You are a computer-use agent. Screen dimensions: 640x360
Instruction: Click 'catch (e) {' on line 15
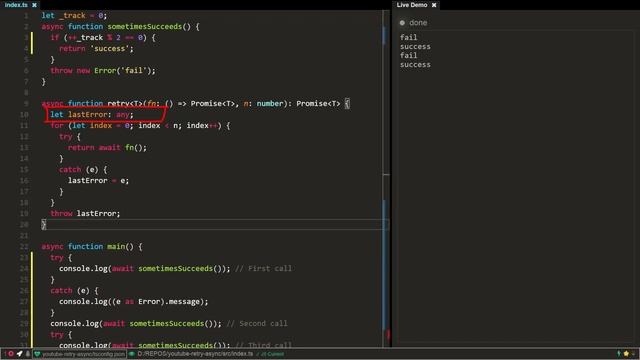(x=83, y=170)
